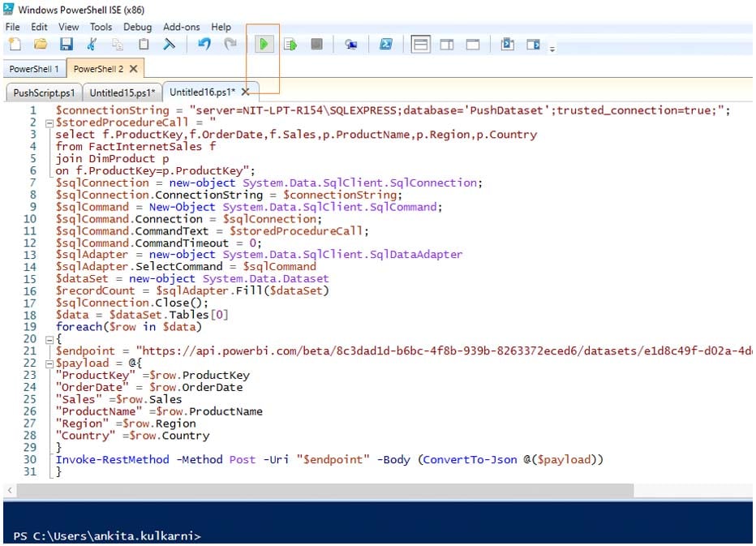Open the Tools menu
Viewport: 756px width, 546px height.
pyautogui.click(x=101, y=27)
